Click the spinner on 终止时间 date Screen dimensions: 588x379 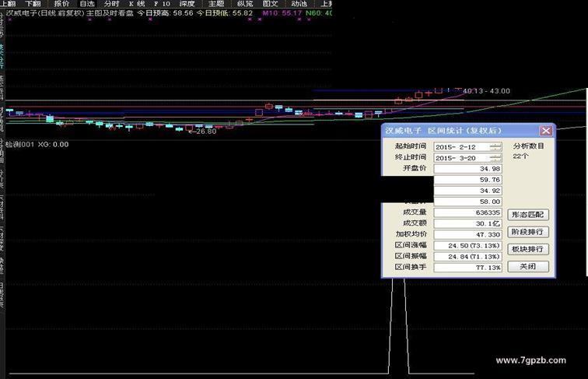coord(495,158)
